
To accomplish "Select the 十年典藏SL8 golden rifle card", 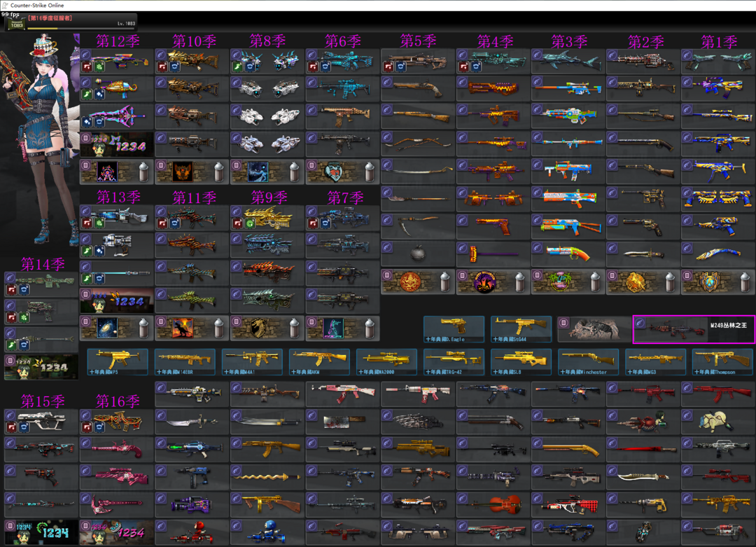I will (521, 362).
